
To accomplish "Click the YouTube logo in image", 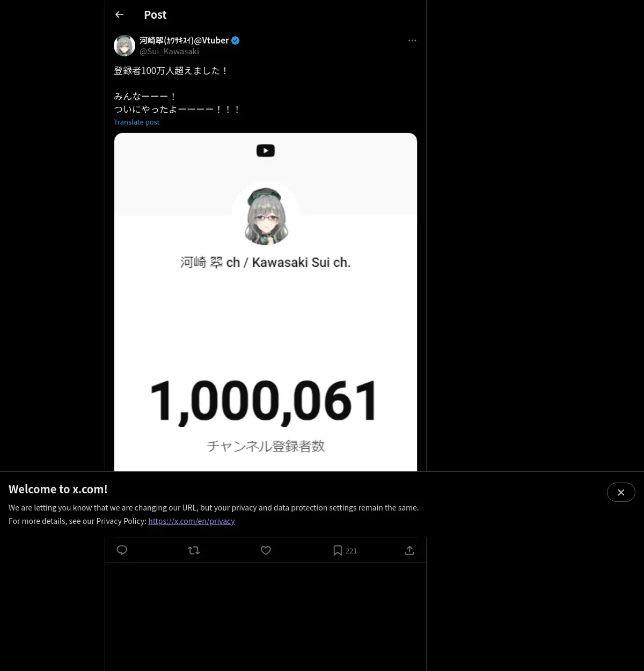I will click(x=266, y=150).
